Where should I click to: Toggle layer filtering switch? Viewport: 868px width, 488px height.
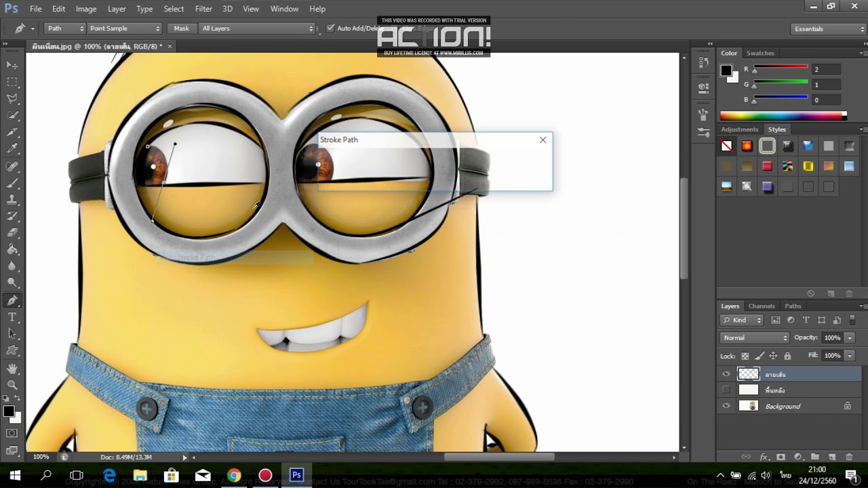[853, 320]
